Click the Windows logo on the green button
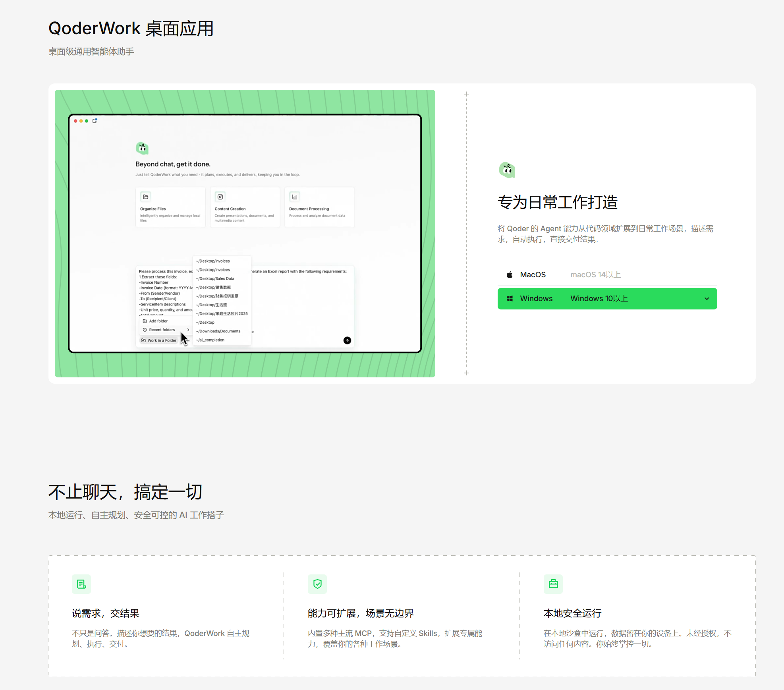Image resolution: width=784 pixels, height=690 pixels. point(510,299)
